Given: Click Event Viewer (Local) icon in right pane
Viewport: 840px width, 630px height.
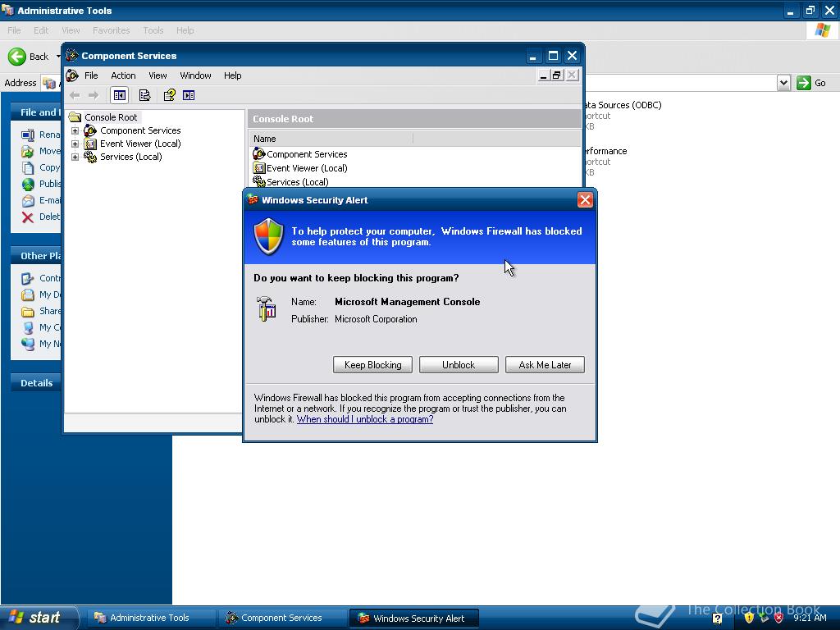Looking at the screenshot, I should pos(258,167).
